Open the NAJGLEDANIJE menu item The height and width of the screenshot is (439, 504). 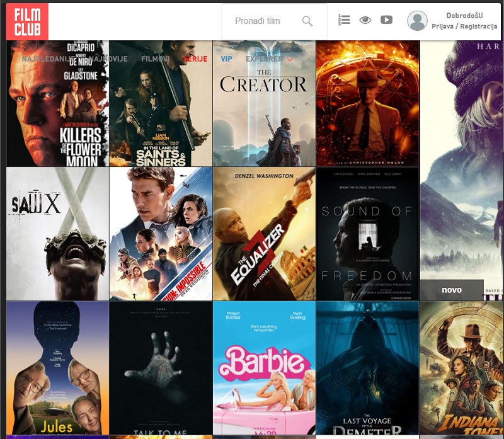tap(48, 59)
